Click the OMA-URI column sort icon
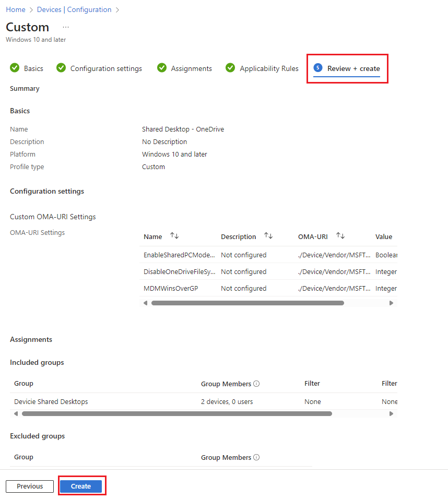This screenshot has width=448, height=499. pos(340,236)
